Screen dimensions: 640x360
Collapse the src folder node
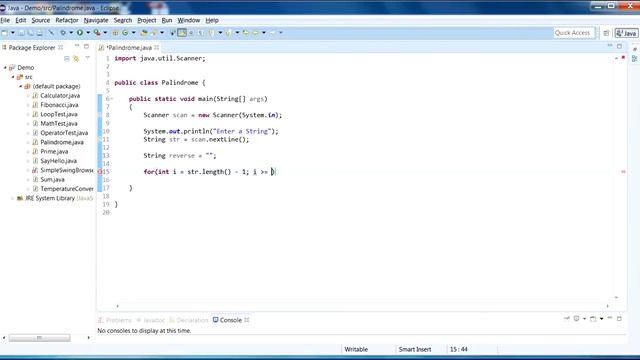[13, 77]
